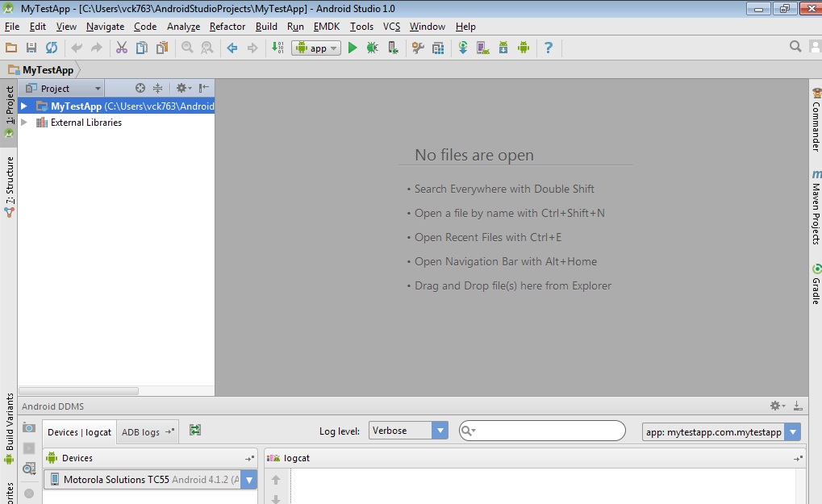Open the SDK Manager icon
This screenshot has width=822, height=504.
[503, 48]
